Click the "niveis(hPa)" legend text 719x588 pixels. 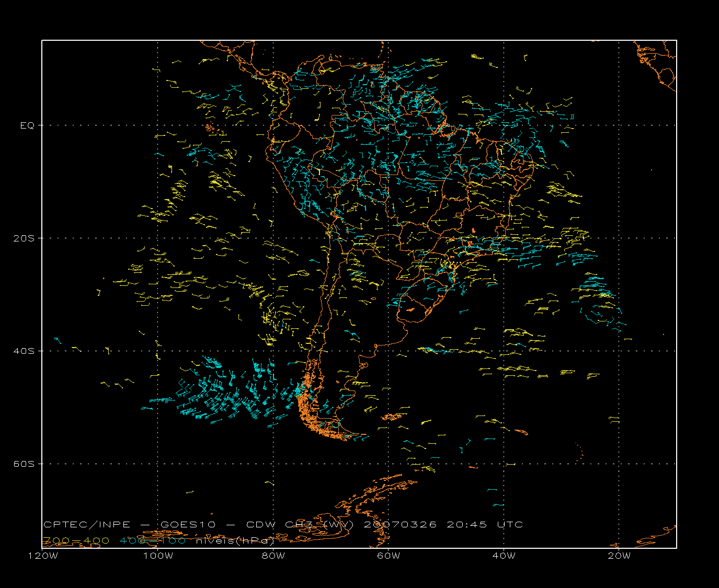click(x=235, y=541)
